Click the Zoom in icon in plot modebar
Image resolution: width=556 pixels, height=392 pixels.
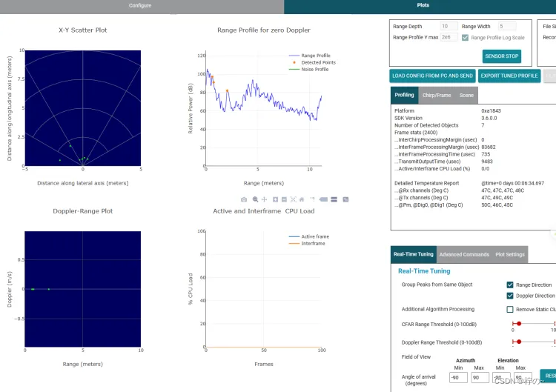click(x=276, y=199)
